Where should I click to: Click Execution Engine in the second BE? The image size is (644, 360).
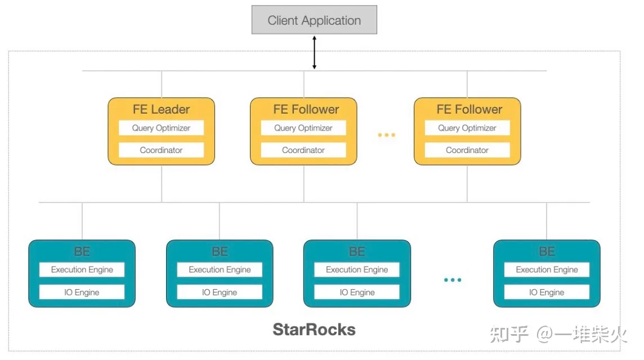220,269
